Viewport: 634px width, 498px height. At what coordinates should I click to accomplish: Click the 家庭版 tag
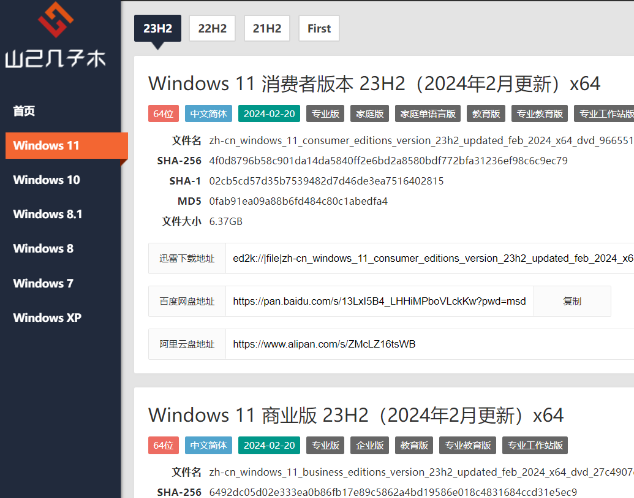pyautogui.click(x=370, y=114)
